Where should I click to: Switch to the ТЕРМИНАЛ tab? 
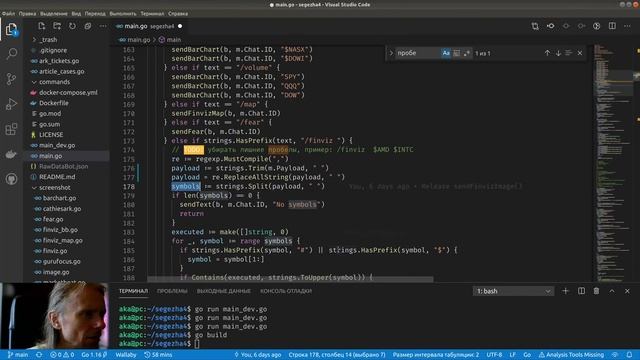tap(133, 291)
